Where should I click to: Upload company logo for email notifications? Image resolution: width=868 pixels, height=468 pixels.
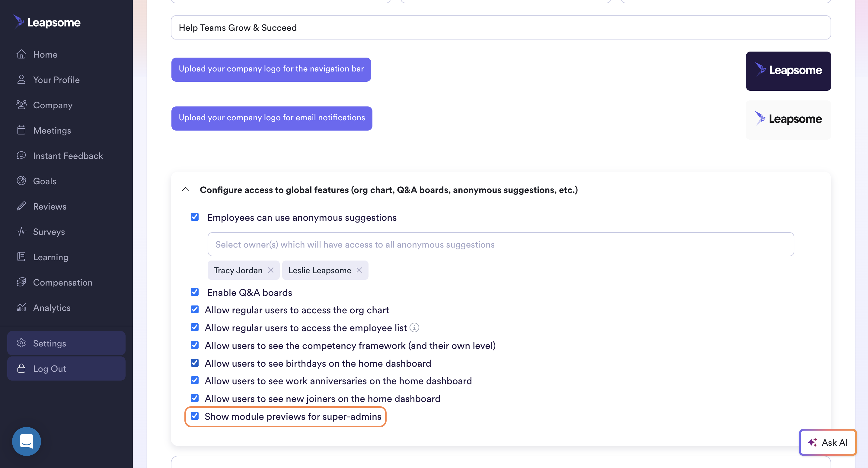pyautogui.click(x=272, y=118)
